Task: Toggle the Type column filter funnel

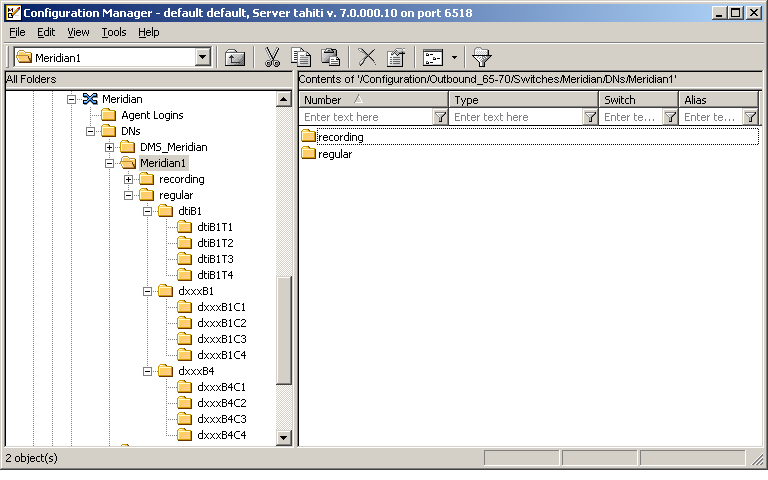Action: point(590,117)
